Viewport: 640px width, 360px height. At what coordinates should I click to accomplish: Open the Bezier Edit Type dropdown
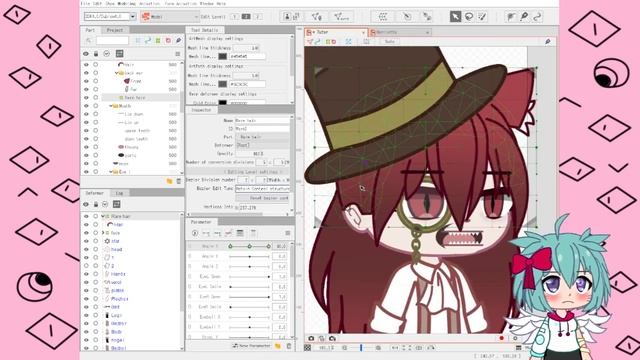click(262, 189)
